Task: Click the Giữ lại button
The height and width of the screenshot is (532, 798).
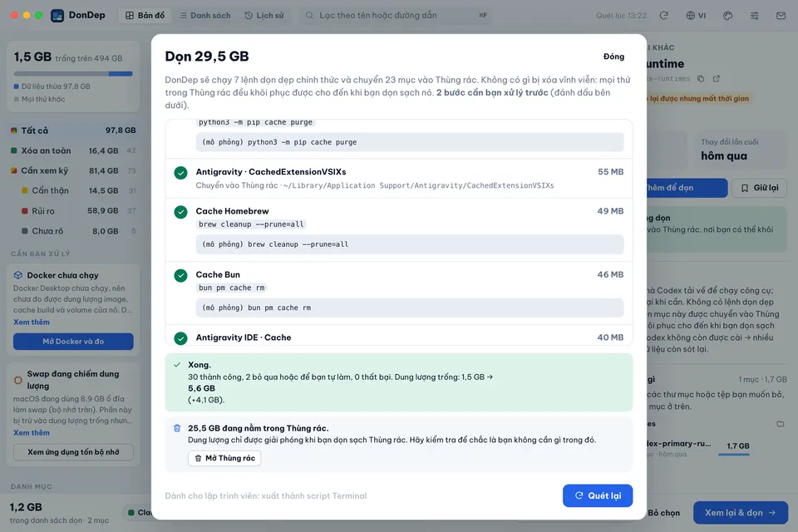Action: (x=759, y=188)
